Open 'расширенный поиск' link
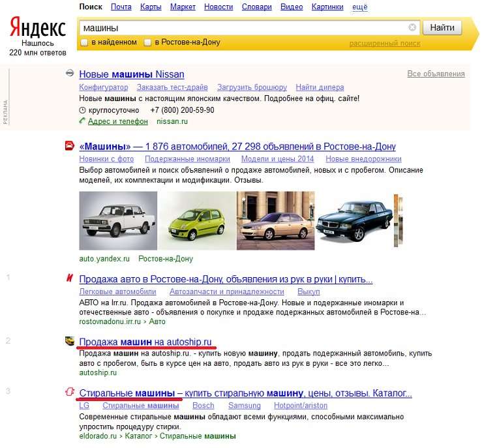 coord(385,43)
